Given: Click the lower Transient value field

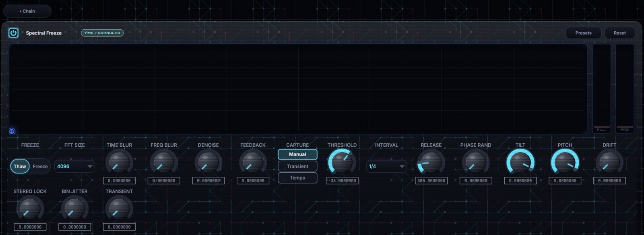Looking at the screenshot, I should (119, 227).
